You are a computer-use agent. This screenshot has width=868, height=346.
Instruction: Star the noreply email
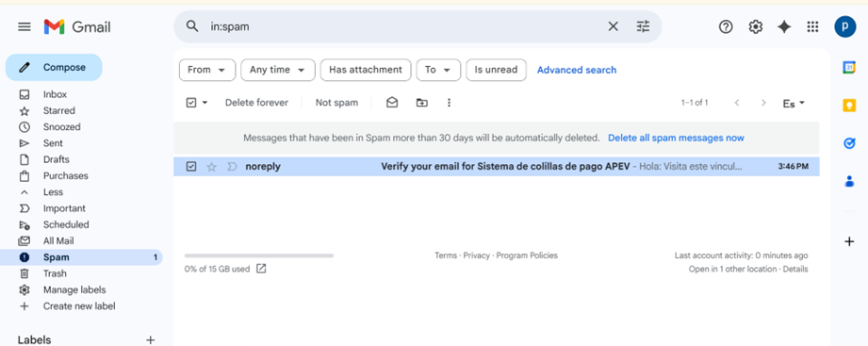211,167
